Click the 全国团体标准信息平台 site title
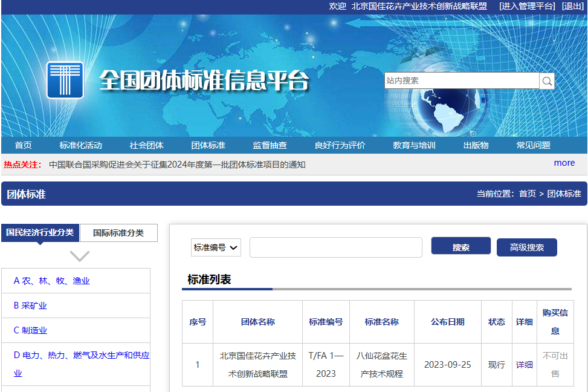Screen dimensions: 588x392 [204, 80]
